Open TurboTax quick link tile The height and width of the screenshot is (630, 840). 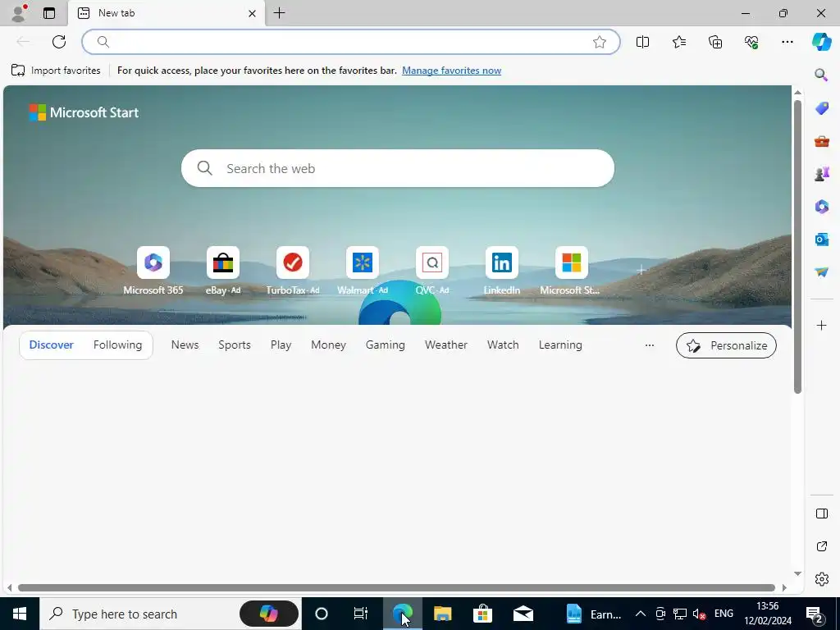[x=293, y=271]
